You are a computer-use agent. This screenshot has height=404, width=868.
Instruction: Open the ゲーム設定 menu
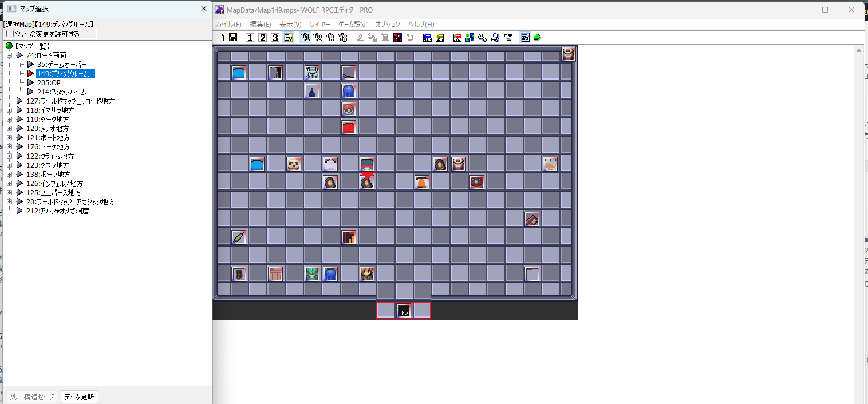353,25
